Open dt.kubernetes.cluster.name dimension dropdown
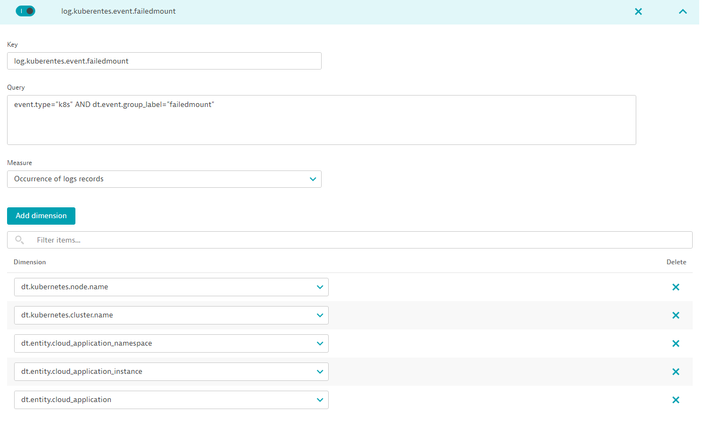703x432 pixels. tap(171, 315)
